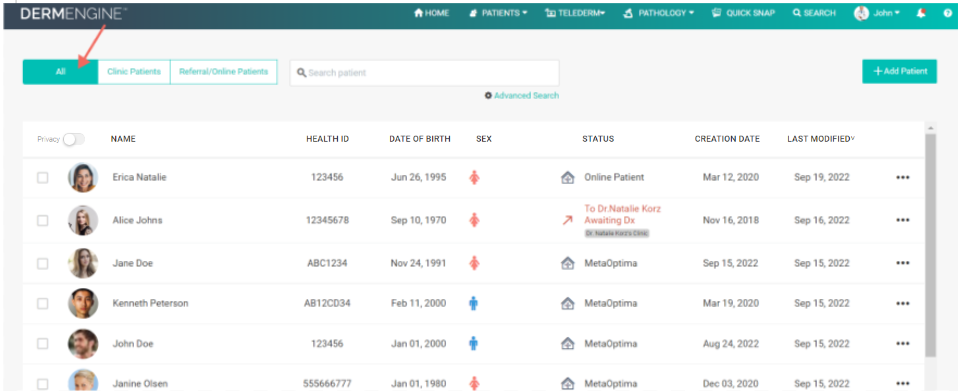Sort by Creation Date column header
This screenshot has width=958, height=391.
click(x=727, y=139)
